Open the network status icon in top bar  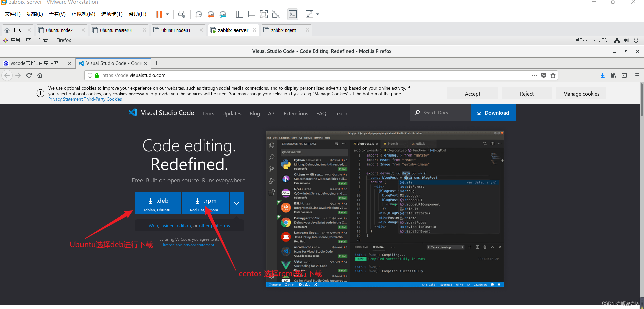click(x=617, y=40)
